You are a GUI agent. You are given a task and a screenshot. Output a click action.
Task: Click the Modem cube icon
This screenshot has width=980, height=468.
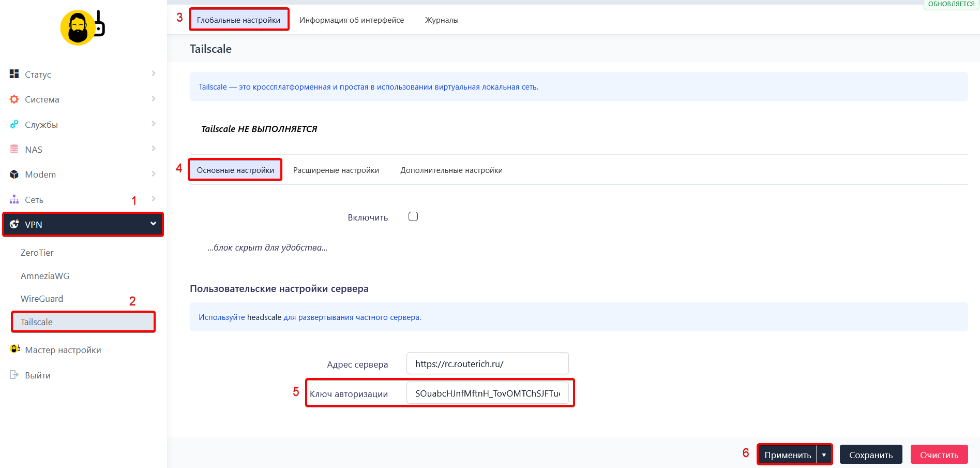tap(14, 174)
